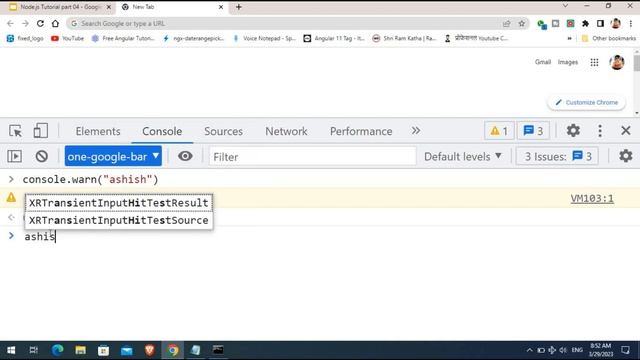Screen dimensions: 640x360
Task: Click the Customize Chrome button
Action: pyautogui.click(x=587, y=102)
